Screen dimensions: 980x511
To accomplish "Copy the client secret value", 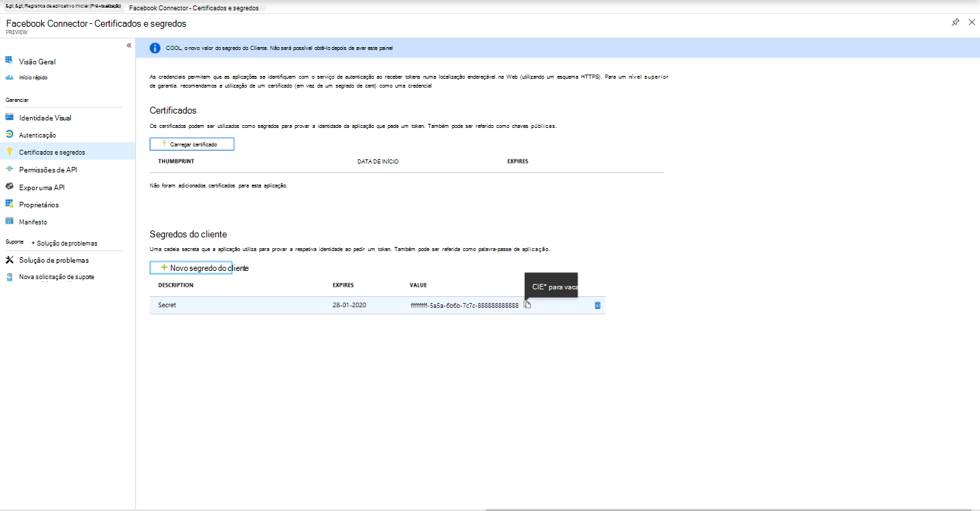I will [528, 304].
